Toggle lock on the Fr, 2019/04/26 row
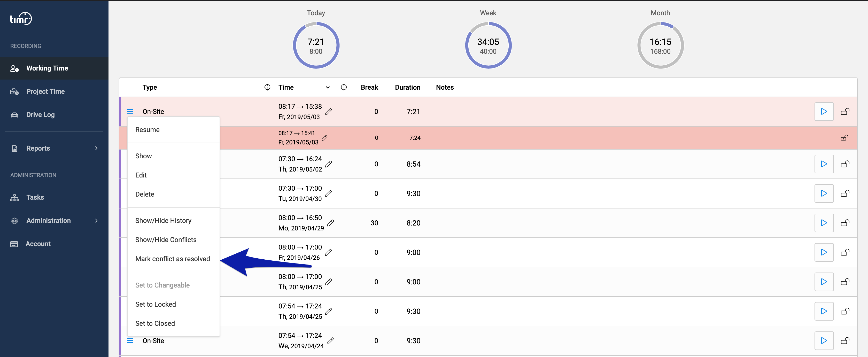Screen dimensions: 868x357 pyautogui.click(x=845, y=253)
